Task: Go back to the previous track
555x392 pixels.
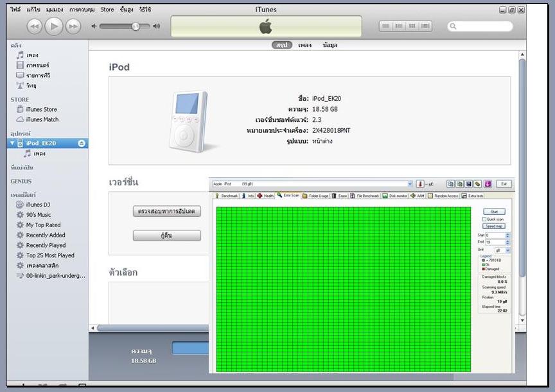Action: (x=35, y=26)
